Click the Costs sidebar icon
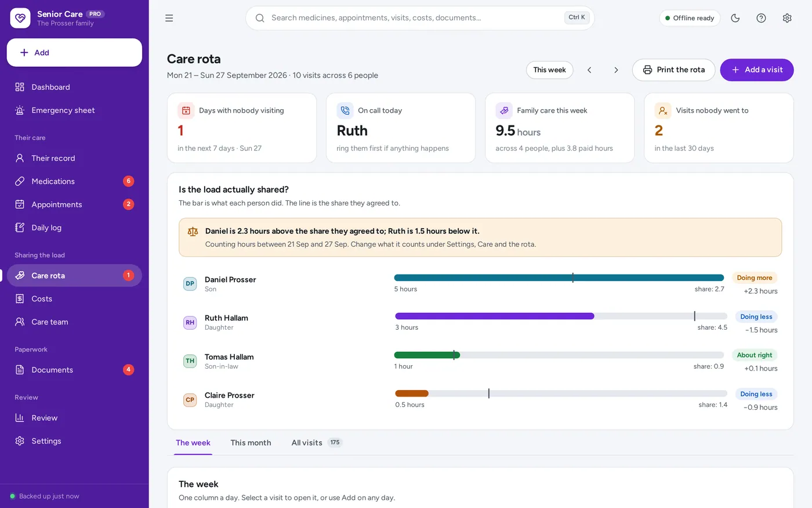This screenshot has height=508, width=812. [20, 298]
